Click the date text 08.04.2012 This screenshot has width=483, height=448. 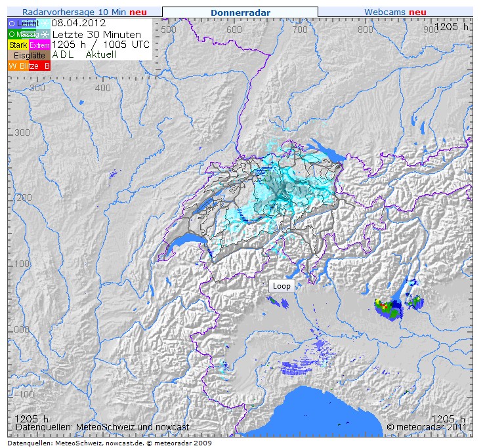pyautogui.click(x=79, y=23)
